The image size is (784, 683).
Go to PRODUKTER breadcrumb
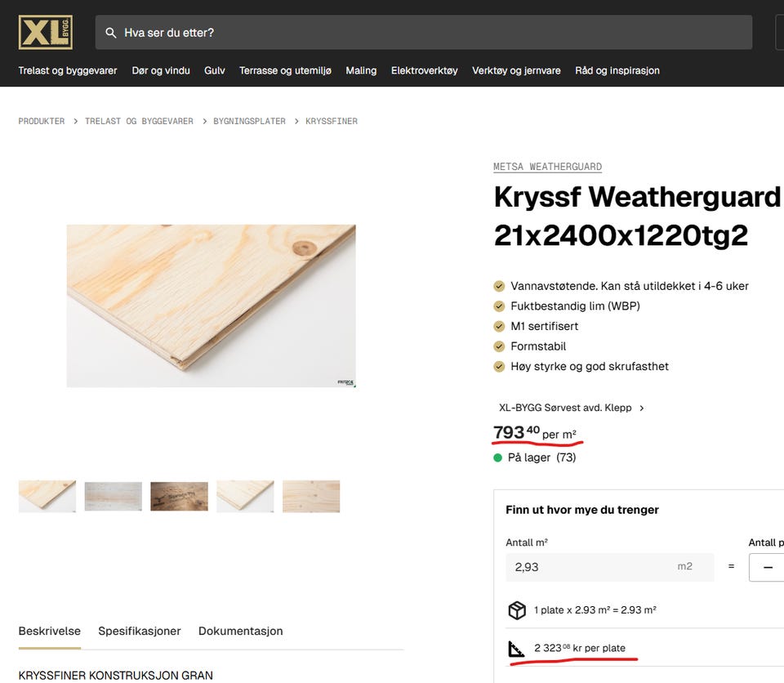[42, 121]
